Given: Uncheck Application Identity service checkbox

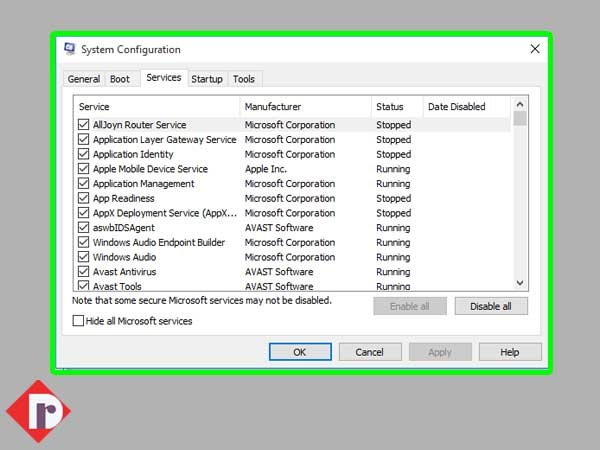Looking at the screenshot, I should pos(83,154).
